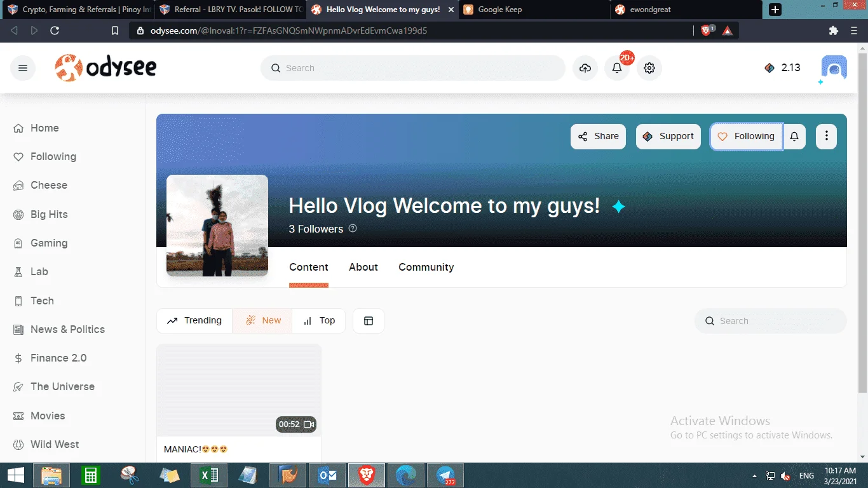
Task: Open Microsoft Edge from the taskbar
Action: click(x=406, y=475)
